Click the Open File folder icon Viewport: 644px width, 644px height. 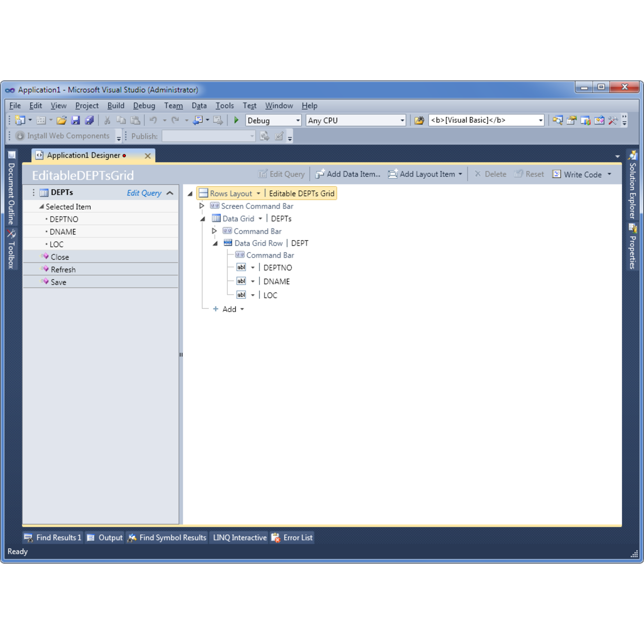point(61,120)
